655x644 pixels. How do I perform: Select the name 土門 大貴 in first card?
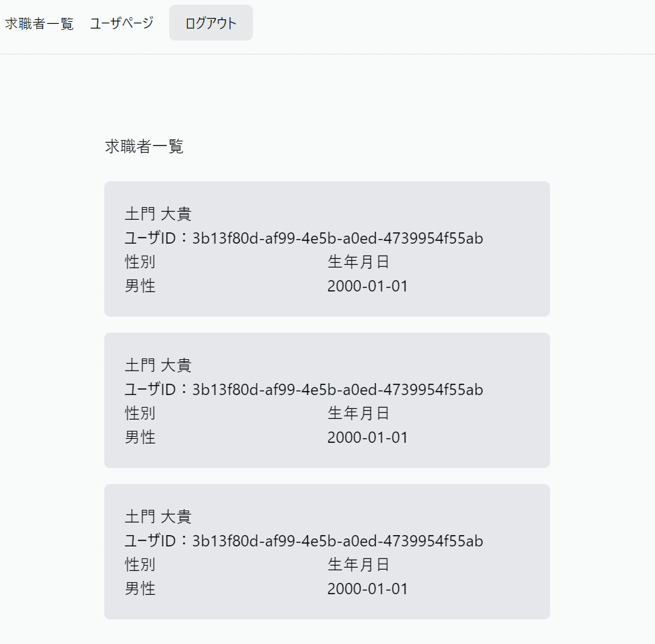pyautogui.click(x=158, y=214)
